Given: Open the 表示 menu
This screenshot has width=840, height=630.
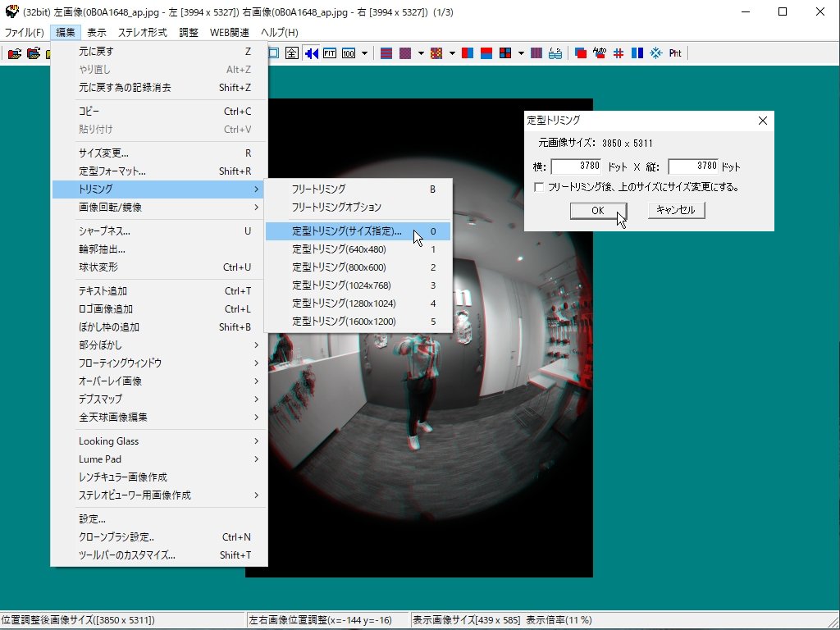Looking at the screenshot, I should [97, 33].
